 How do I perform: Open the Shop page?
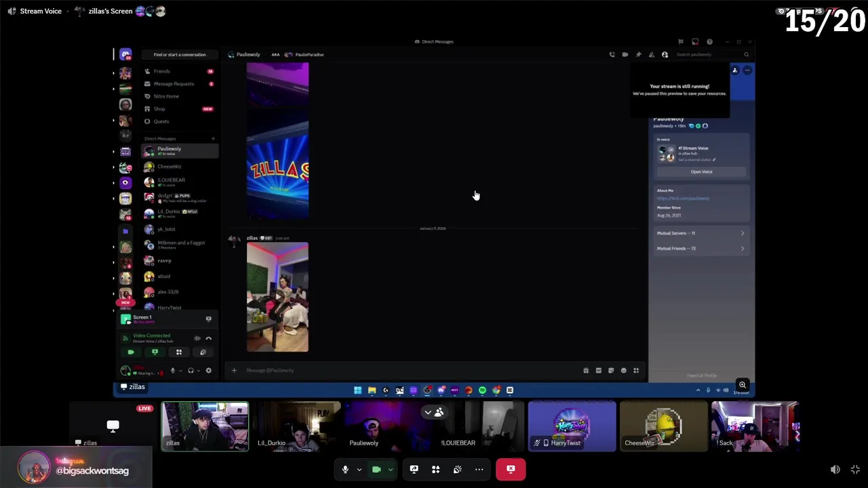(180, 109)
